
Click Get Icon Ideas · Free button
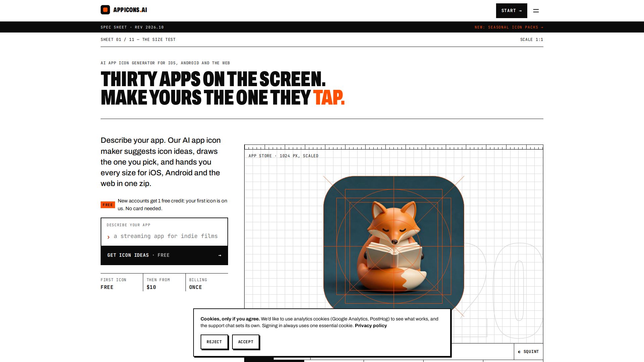click(x=164, y=255)
